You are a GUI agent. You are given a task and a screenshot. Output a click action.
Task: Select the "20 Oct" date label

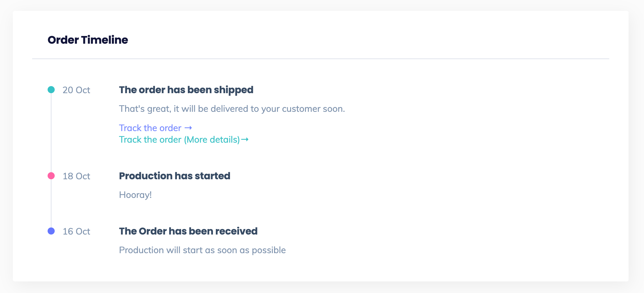(76, 90)
